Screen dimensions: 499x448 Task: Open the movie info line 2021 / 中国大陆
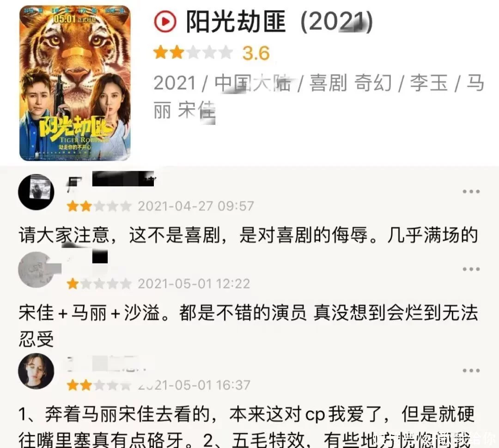318,97
